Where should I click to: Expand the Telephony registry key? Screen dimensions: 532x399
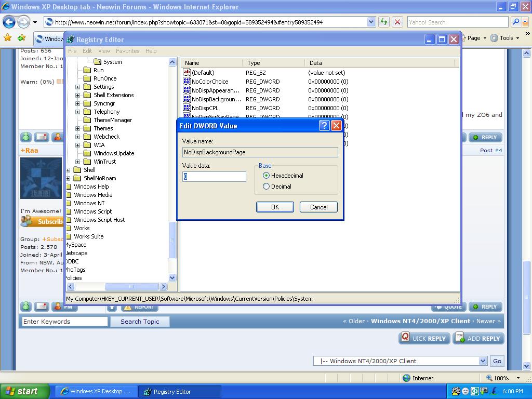(78, 112)
